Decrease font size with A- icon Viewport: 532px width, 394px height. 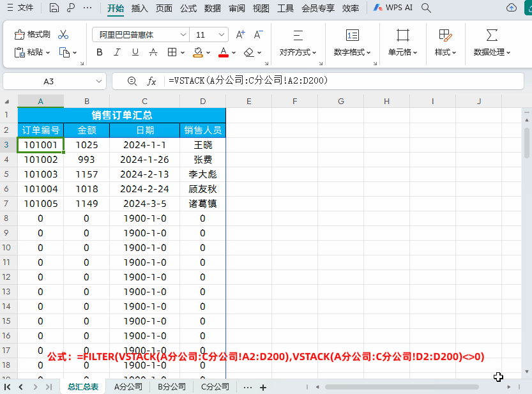(x=258, y=34)
